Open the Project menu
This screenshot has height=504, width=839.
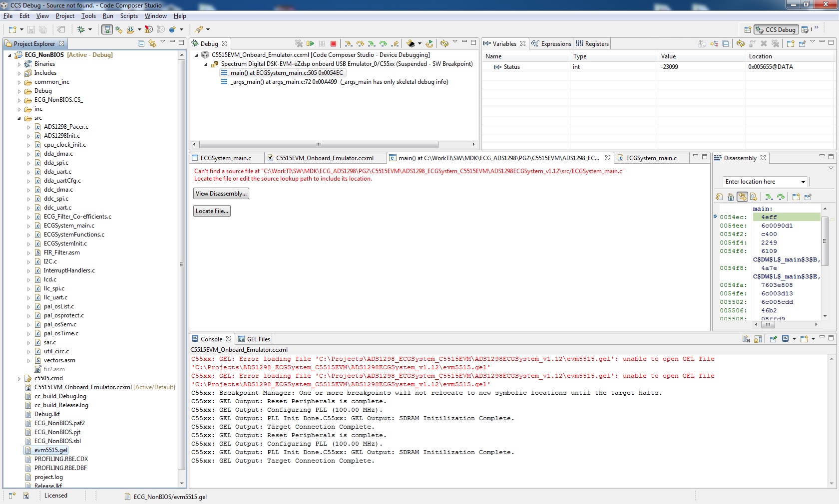coord(65,16)
